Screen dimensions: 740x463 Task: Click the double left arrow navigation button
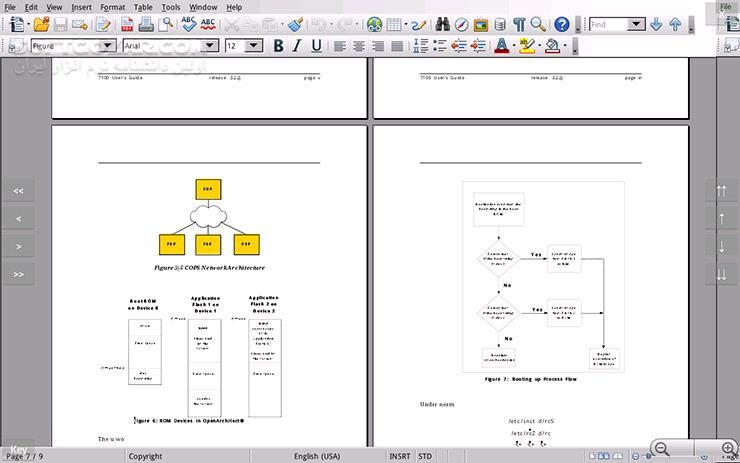click(18, 190)
